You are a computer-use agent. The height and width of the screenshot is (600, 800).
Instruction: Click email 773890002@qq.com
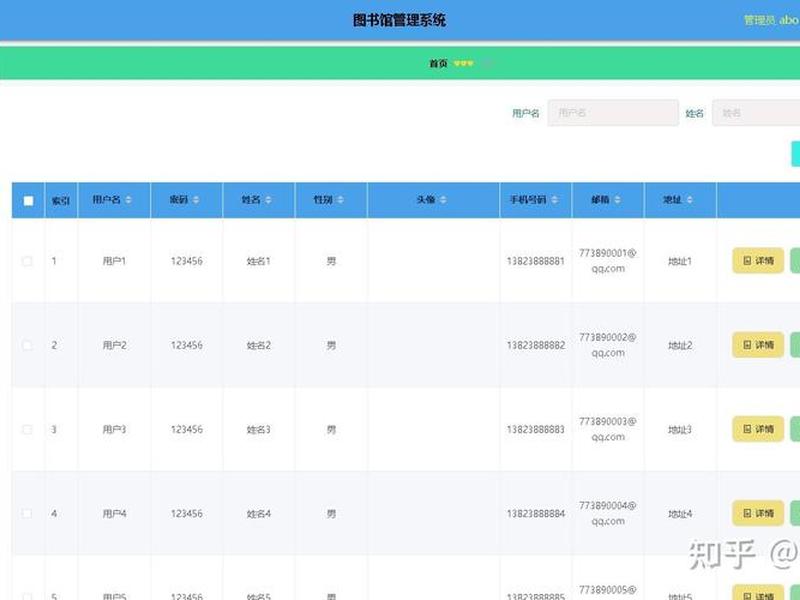[608, 345]
